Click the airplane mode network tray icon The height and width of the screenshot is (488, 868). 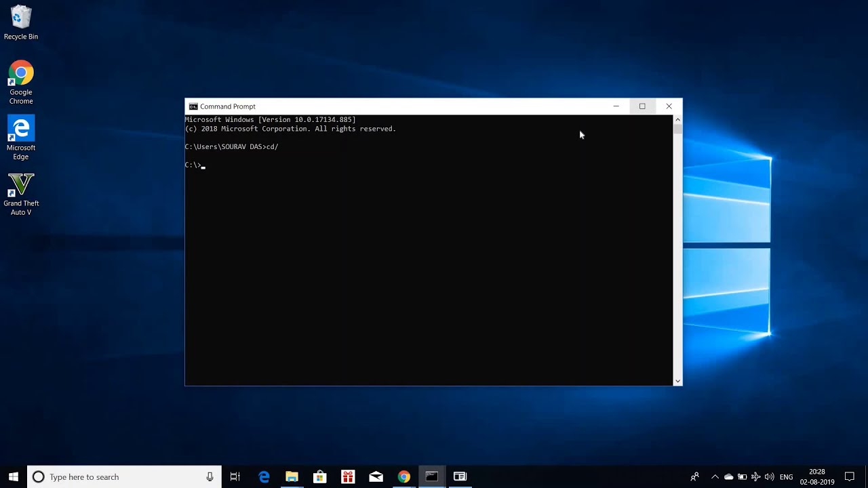coord(755,476)
